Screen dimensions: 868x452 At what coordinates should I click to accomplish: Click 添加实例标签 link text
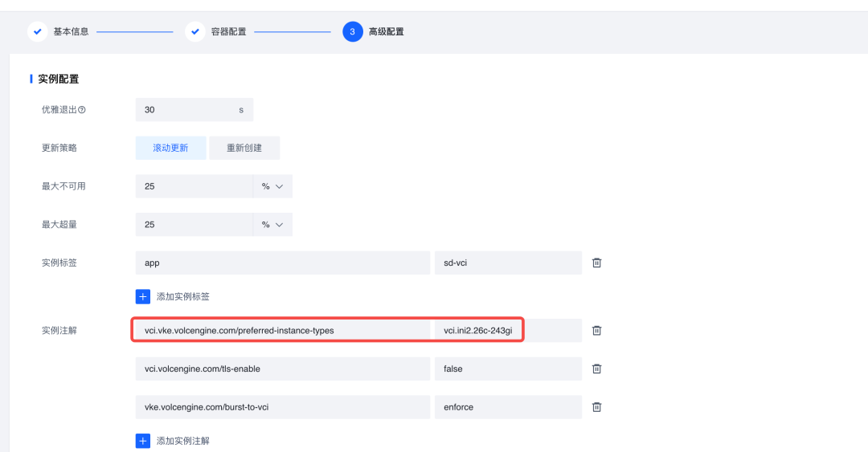pos(183,296)
